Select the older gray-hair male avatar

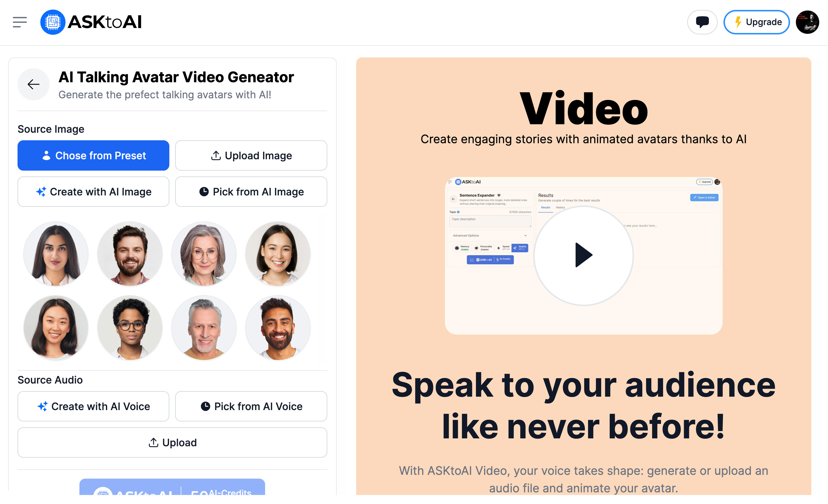point(203,327)
